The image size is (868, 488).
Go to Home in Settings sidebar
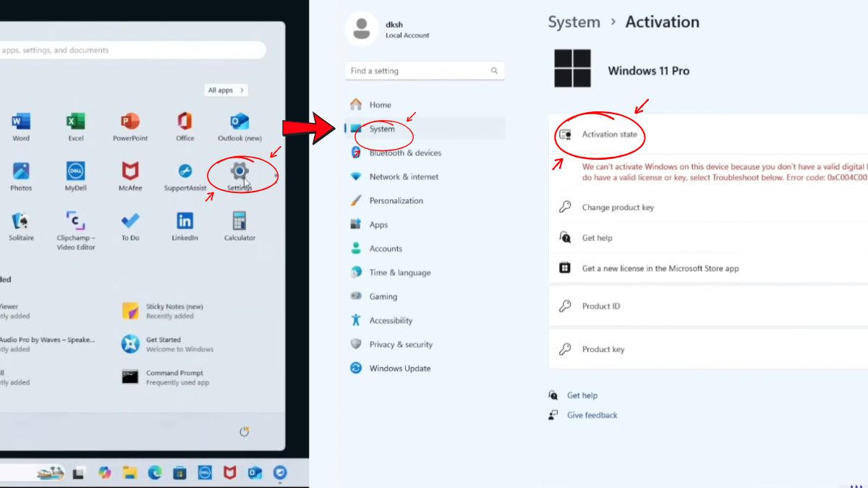425,105
